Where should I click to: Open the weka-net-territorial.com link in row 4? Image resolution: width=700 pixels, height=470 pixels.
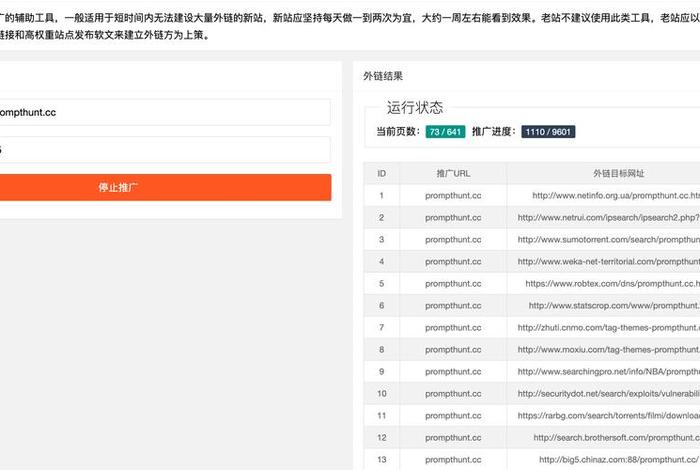point(609,262)
